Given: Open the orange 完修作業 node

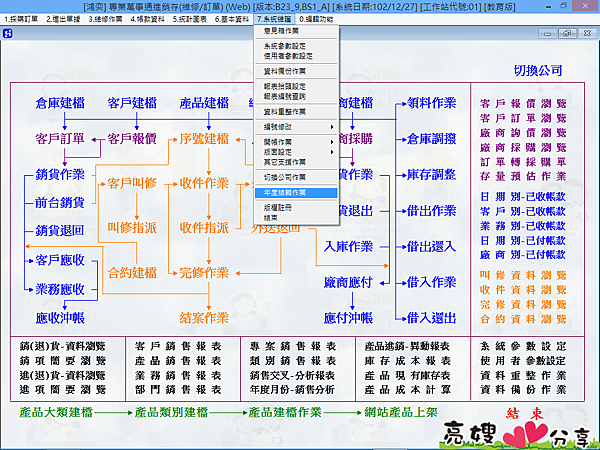Looking at the screenshot, I should pos(204,273).
